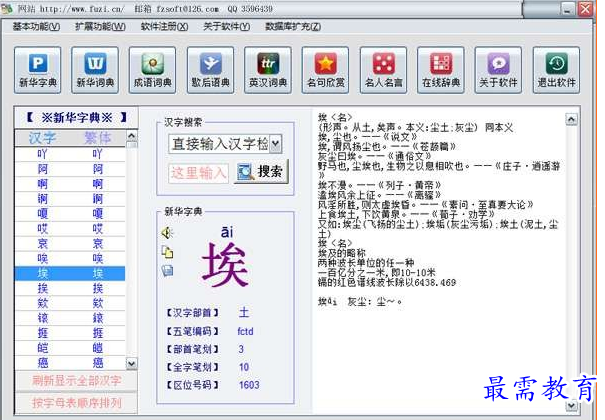
Task: Select the 哀 row in character list
Action: [x=70, y=244]
